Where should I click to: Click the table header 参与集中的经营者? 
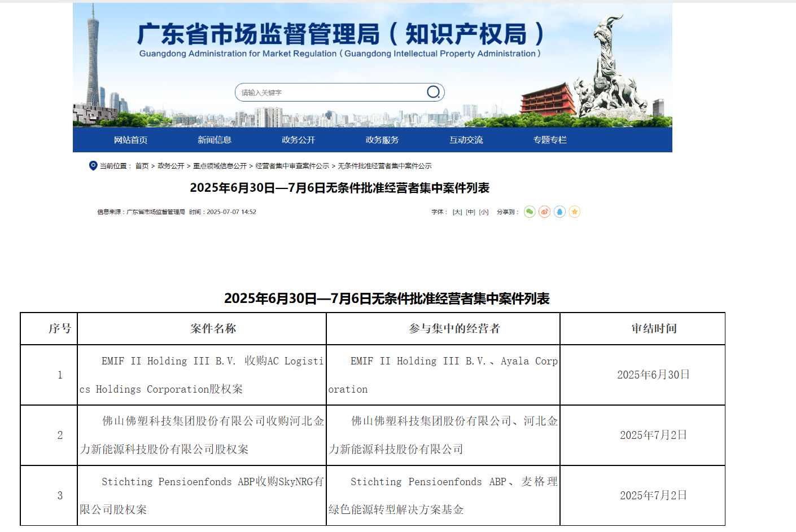(454, 328)
